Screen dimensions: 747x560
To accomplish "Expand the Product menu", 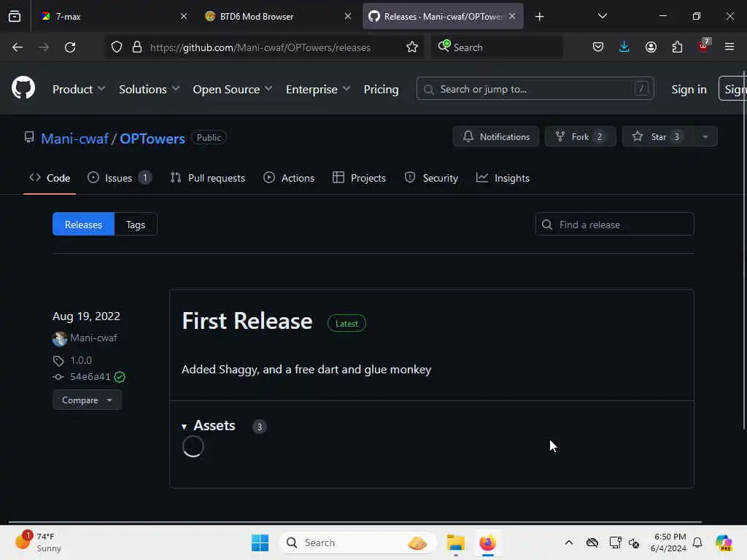I will pyautogui.click(x=79, y=89).
